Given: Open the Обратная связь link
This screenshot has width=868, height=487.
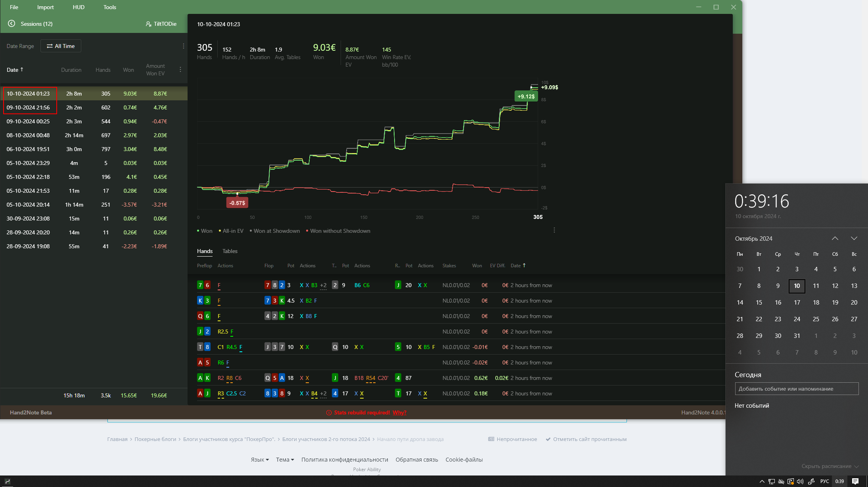Looking at the screenshot, I should pyautogui.click(x=417, y=460).
